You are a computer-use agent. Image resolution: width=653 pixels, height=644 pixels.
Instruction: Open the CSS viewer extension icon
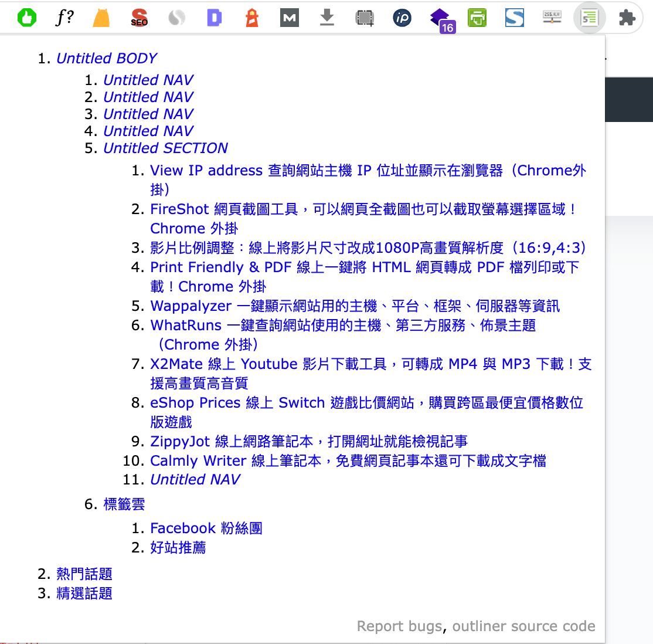552,18
